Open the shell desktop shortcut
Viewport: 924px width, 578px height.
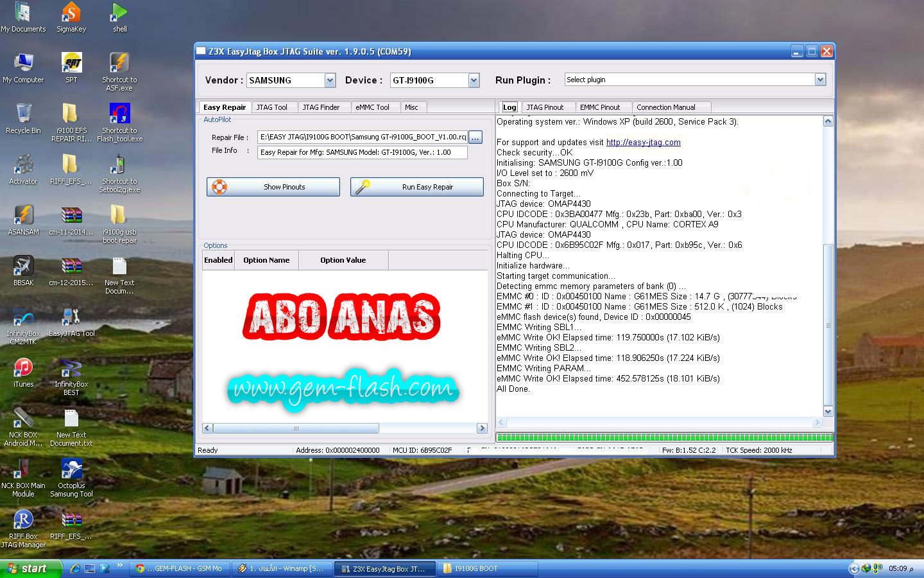tap(120, 18)
